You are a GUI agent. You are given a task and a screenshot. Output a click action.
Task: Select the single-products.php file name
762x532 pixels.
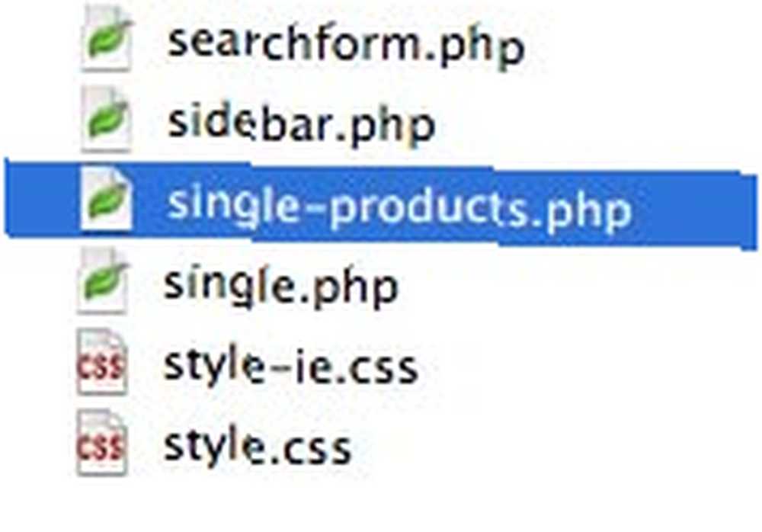coord(399,208)
